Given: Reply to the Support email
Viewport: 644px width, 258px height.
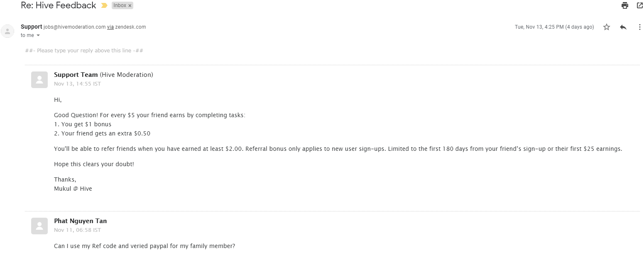Looking at the screenshot, I should coord(623,27).
